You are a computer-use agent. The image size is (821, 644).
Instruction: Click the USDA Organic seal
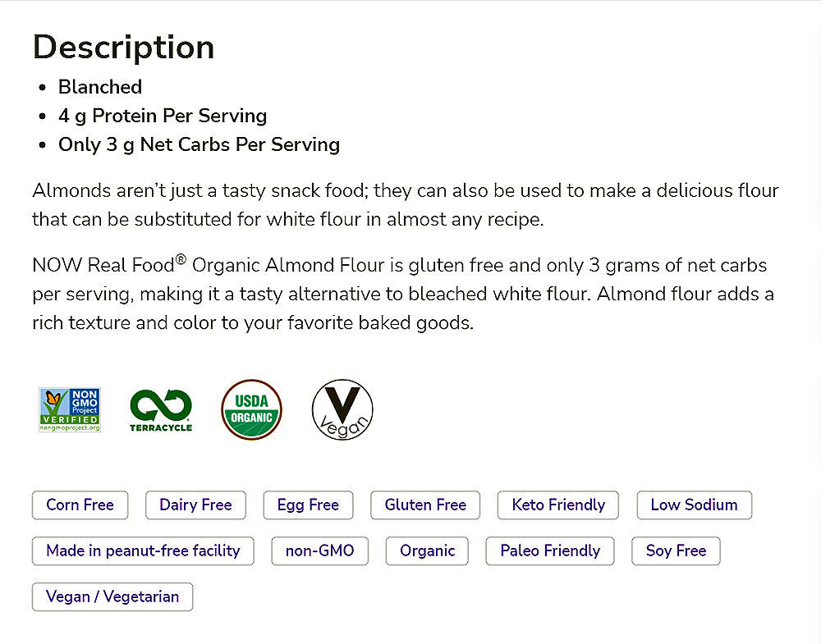click(x=251, y=409)
